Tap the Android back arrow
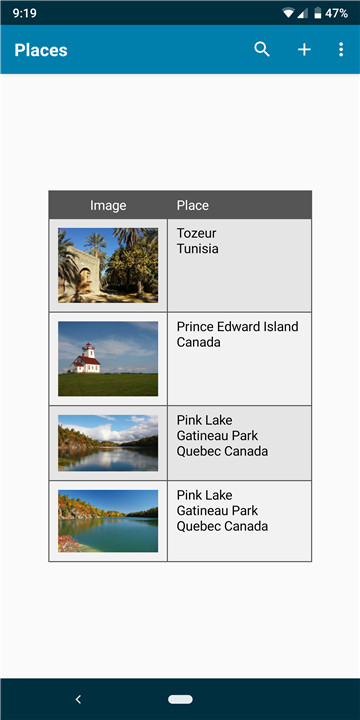The width and height of the screenshot is (360, 720). (x=78, y=699)
